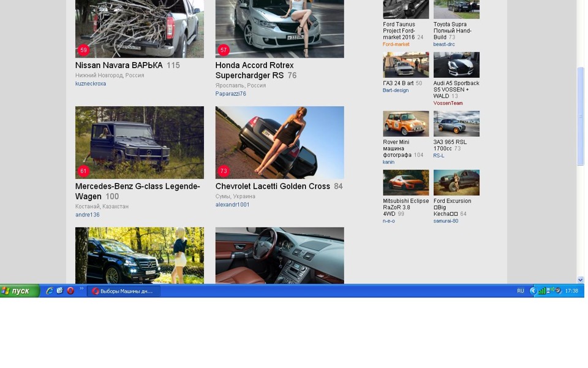The image size is (588, 368).
Task: Click location Костанай, Казахстан
Action: coord(102,207)
